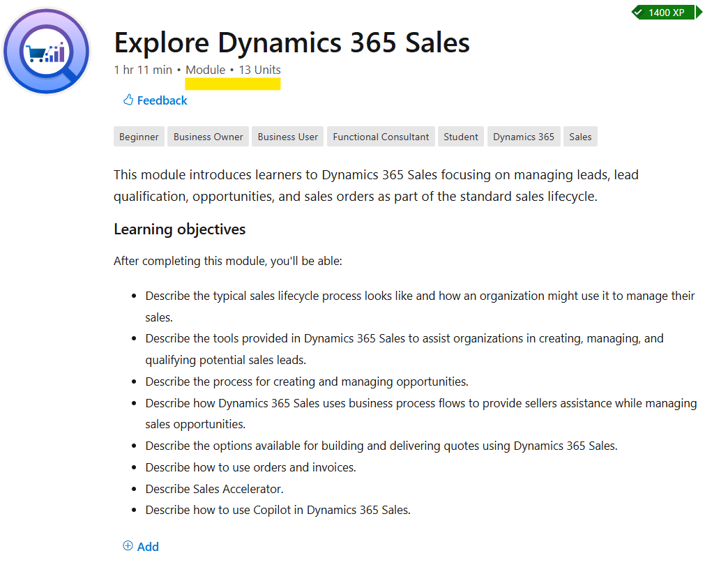Click 'After completing this module' sentence
Image resolution: width=728 pixels, height=567 pixels.
pos(228,261)
